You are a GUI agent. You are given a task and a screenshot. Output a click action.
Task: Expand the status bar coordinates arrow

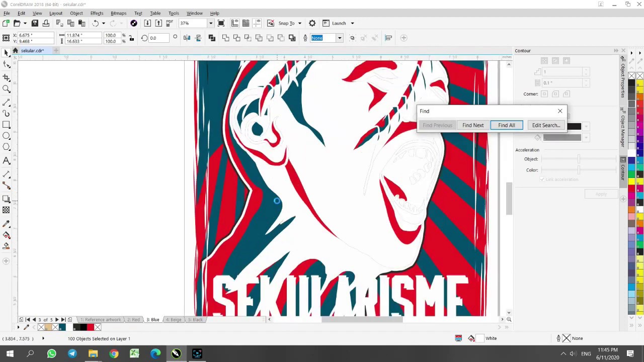[x=43, y=338]
